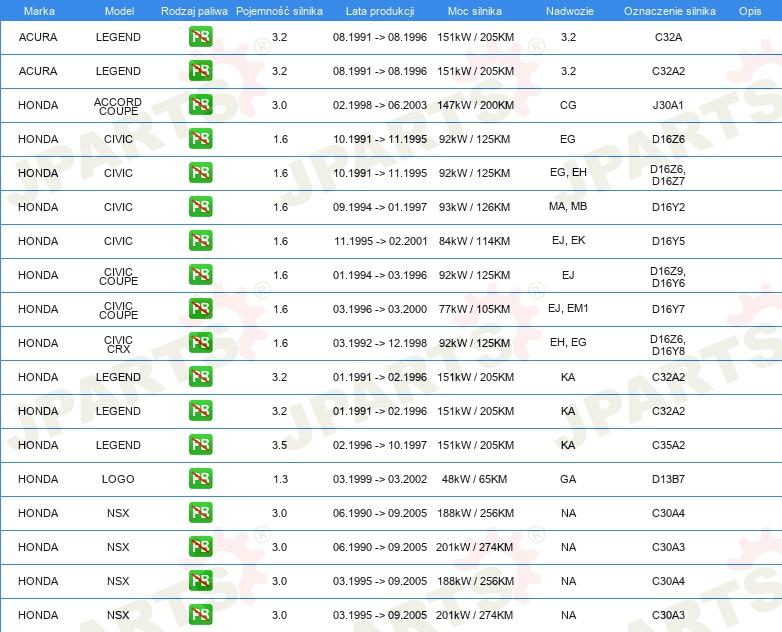Screen dimensions: 782x632
Task: Click the '147kW / 200KM' power cell
Action: (x=476, y=105)
